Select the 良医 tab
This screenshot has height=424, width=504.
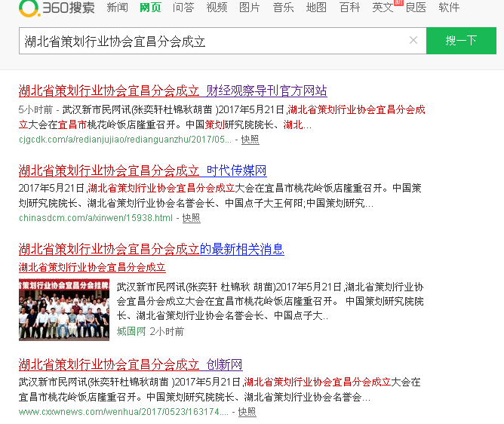(416, 8)
